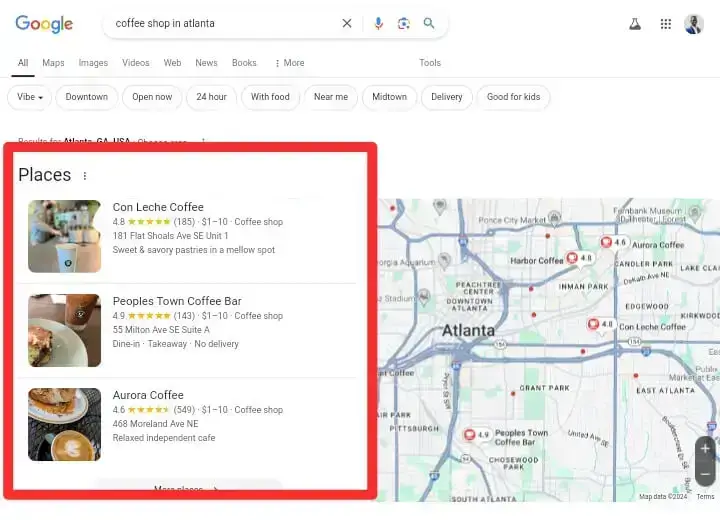Click the Georgia Aquarium map marker

pos(444,260)
